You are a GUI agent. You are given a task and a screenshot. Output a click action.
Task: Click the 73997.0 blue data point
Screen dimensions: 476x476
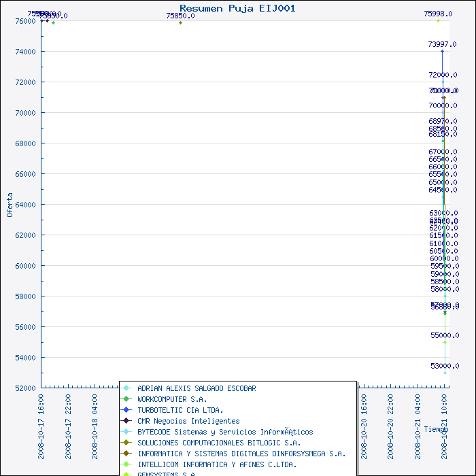[x=442, y=51]
